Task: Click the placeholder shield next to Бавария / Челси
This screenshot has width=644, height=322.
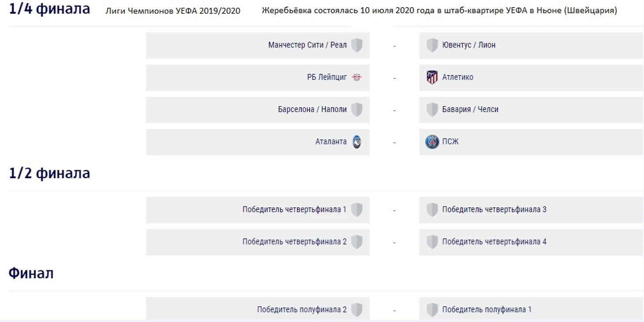Action: click(432, 109)
